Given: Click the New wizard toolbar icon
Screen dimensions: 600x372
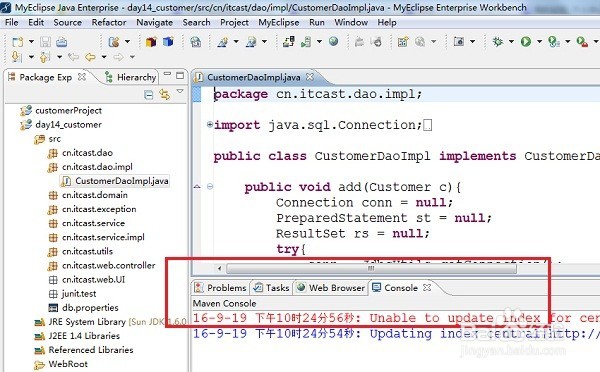Looking at the screenshot, I should point(18,42).
